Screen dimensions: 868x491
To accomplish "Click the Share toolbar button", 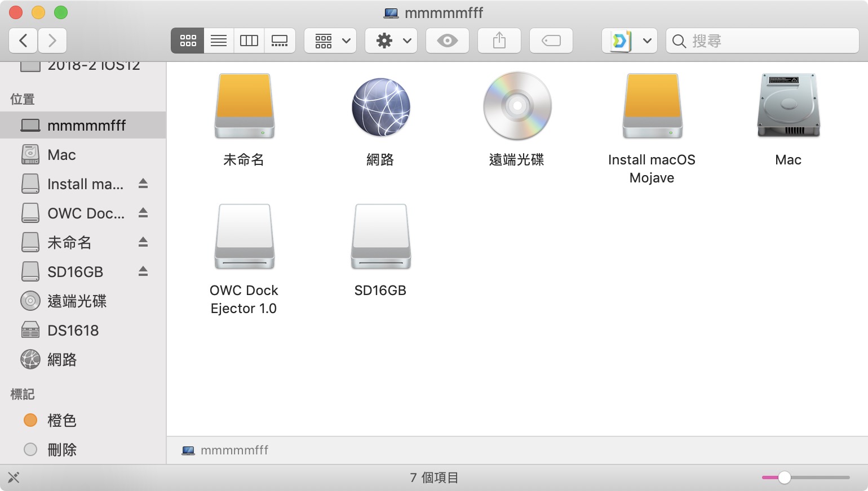I will coord(499,41).
